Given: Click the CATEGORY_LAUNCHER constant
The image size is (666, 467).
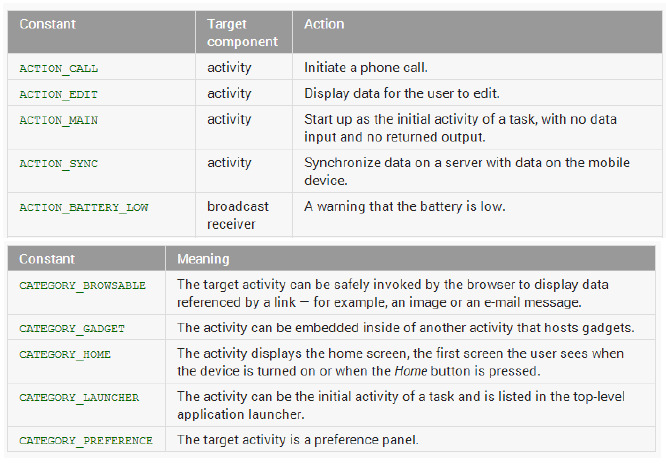Looking at the screenshot, I should pos(79,397).
